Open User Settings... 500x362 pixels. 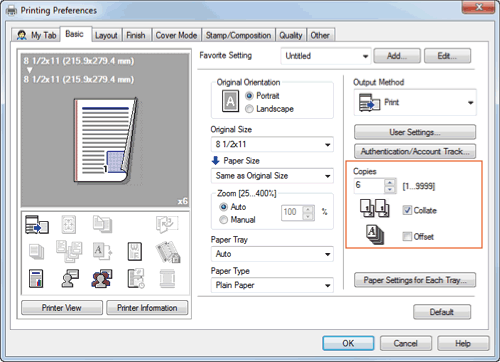[x=415, y=132]
